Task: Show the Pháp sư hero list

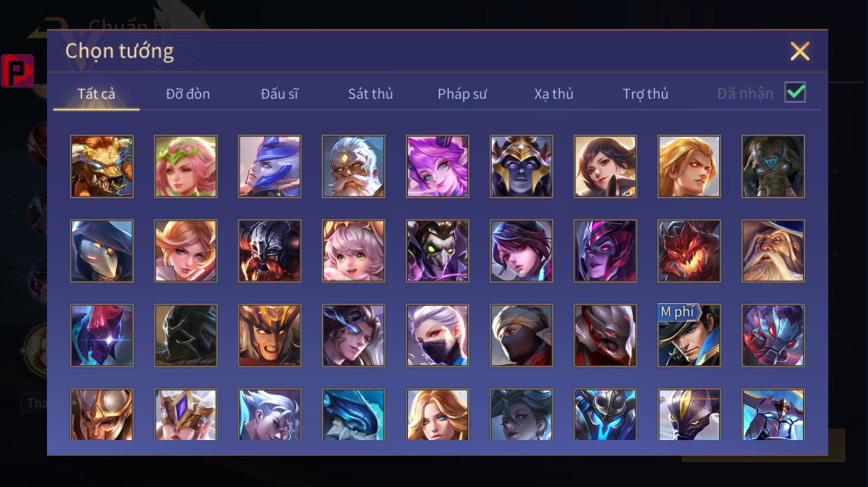Action: pos(462,94)
